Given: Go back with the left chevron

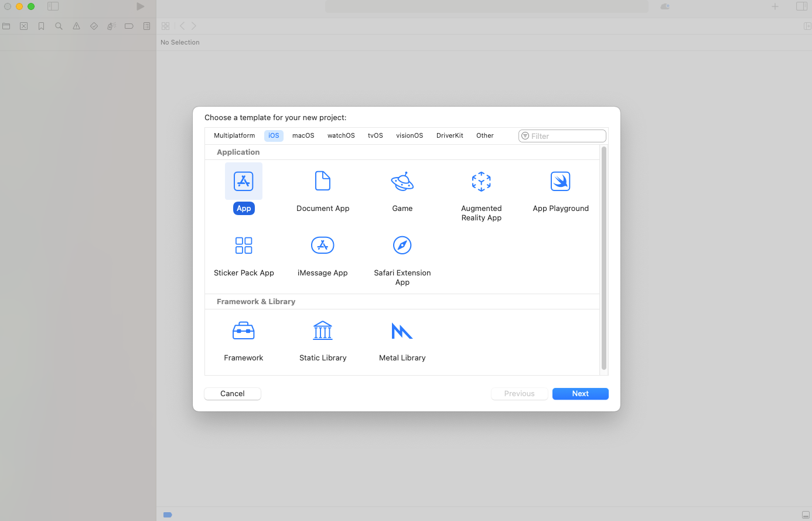Looking at the screenshot, I should tap(182, 26).
